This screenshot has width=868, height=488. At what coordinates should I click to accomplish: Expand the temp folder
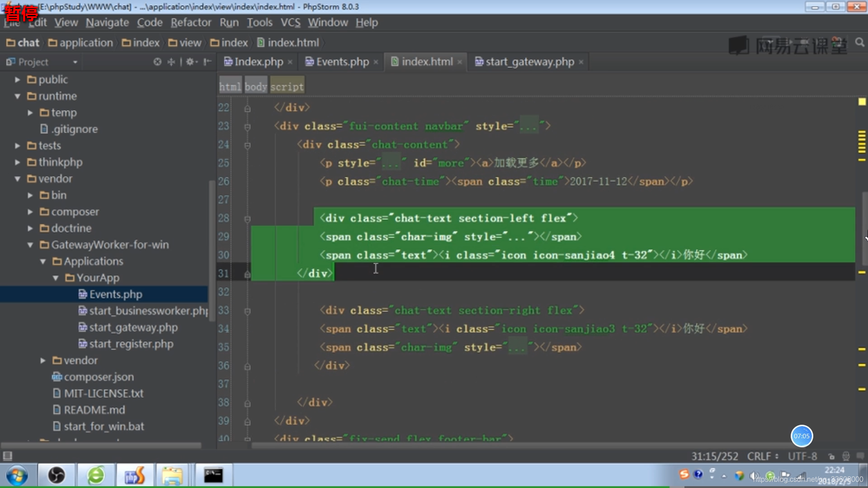click(x=30, y=113)
